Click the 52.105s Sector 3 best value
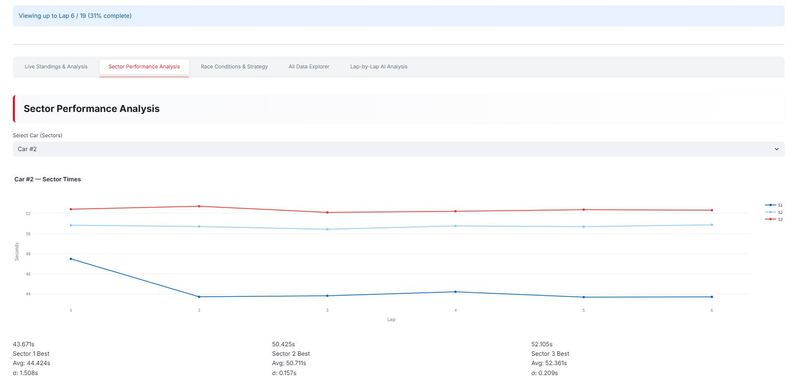Image resolution: width=806 pixels, height=380 pixels. coord(542,344)
